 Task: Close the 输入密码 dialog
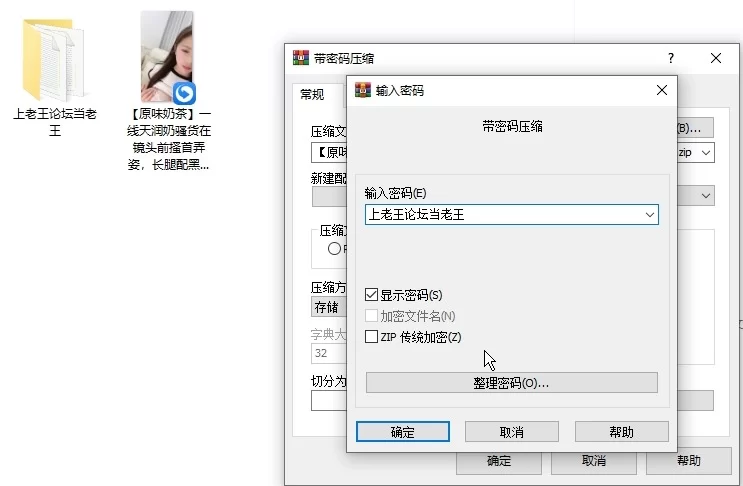point(661,90)
